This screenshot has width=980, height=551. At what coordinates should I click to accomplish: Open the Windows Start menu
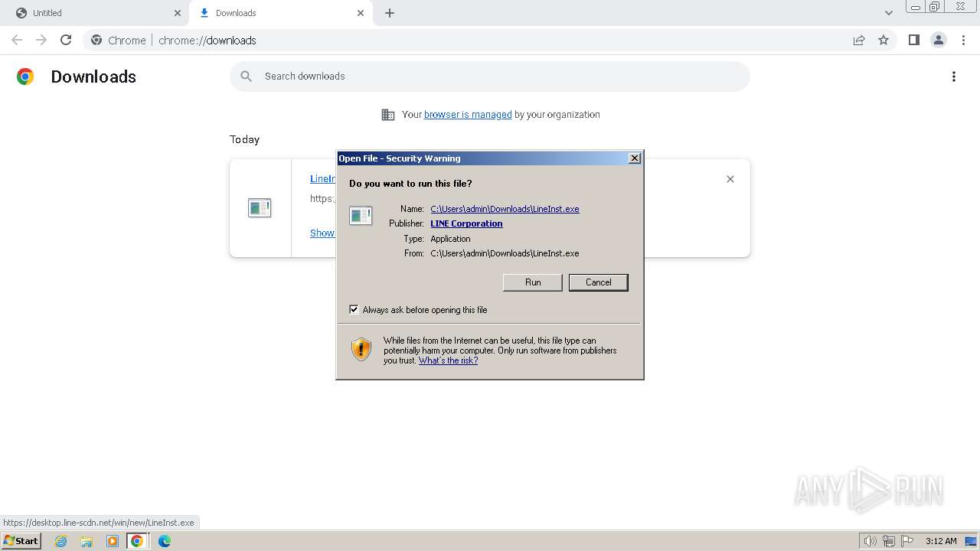point(21,540)
